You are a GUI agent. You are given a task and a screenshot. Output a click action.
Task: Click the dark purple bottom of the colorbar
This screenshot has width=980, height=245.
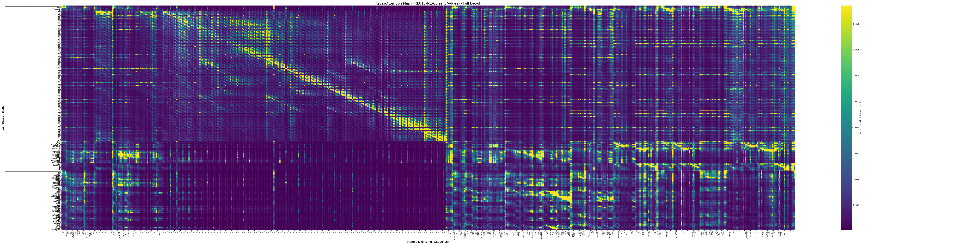[846, 227]
